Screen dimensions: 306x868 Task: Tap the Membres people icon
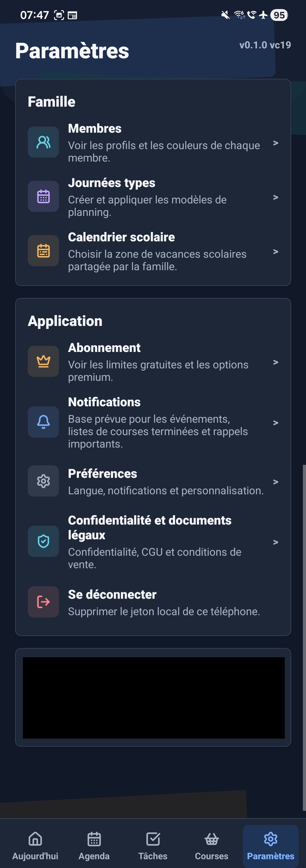[x=43, y=142]
